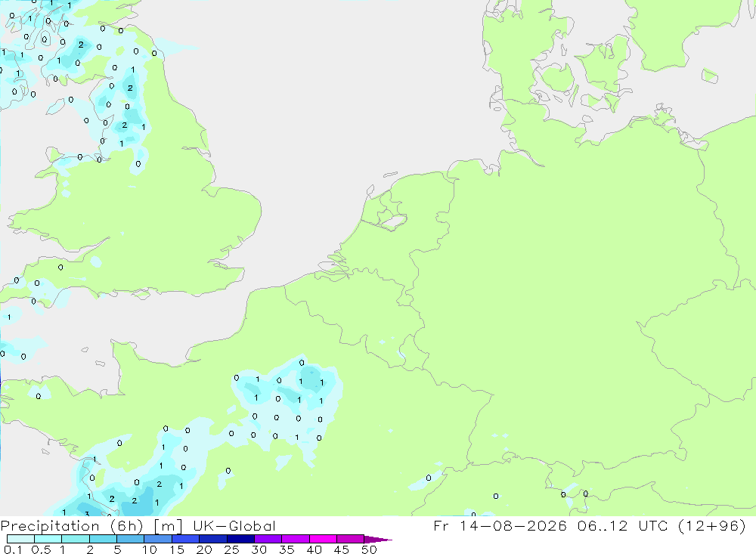This screenshot has height=554, width=756.
Task: Select the 45–50 dark magenta legend swatch
Action: 351,539
